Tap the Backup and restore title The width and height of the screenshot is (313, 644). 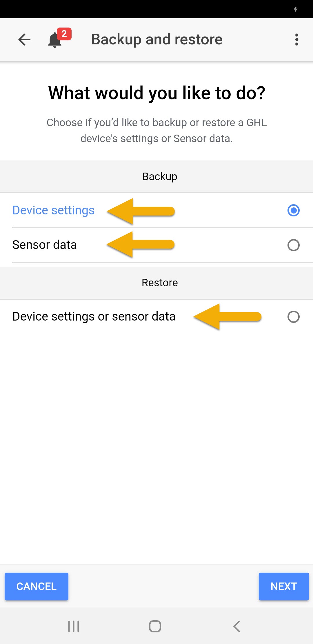pos(157,39)
